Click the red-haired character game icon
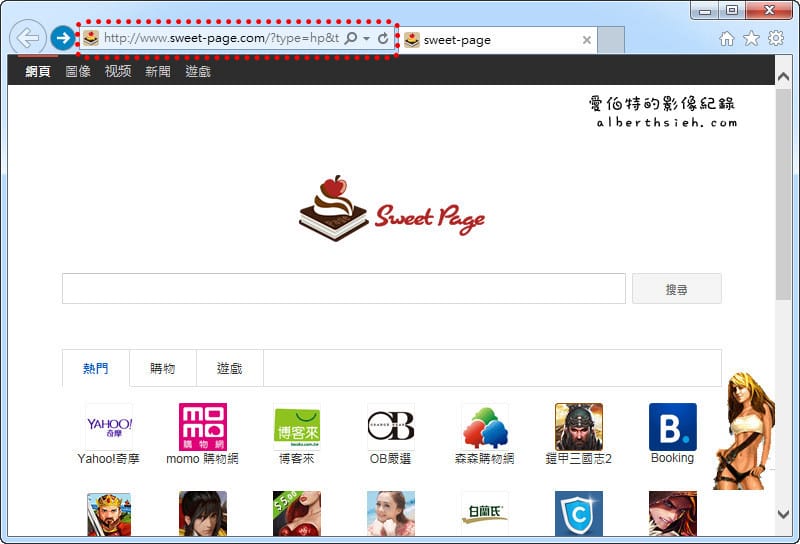Image resolution: width=800 pixels, height=544 pixels. tap(672, 513)
